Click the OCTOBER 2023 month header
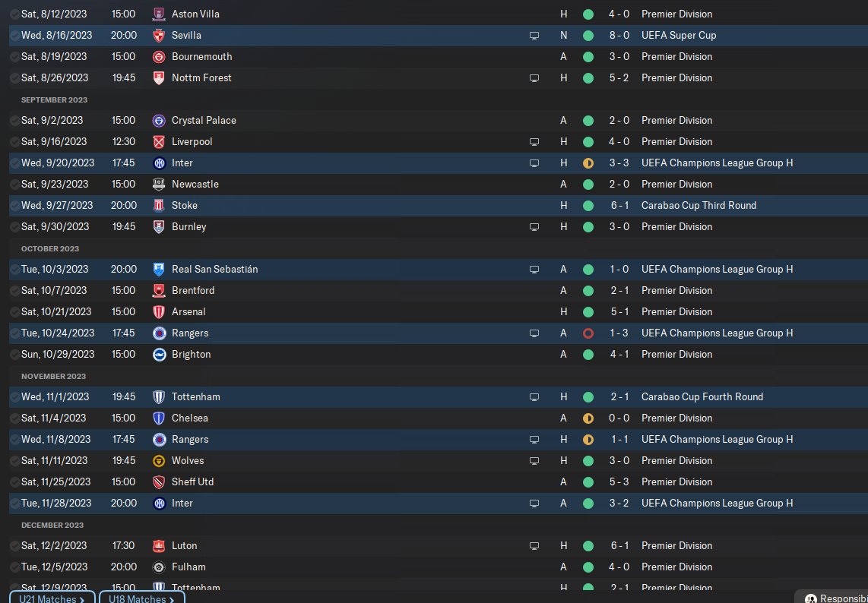 pos(50,248)
